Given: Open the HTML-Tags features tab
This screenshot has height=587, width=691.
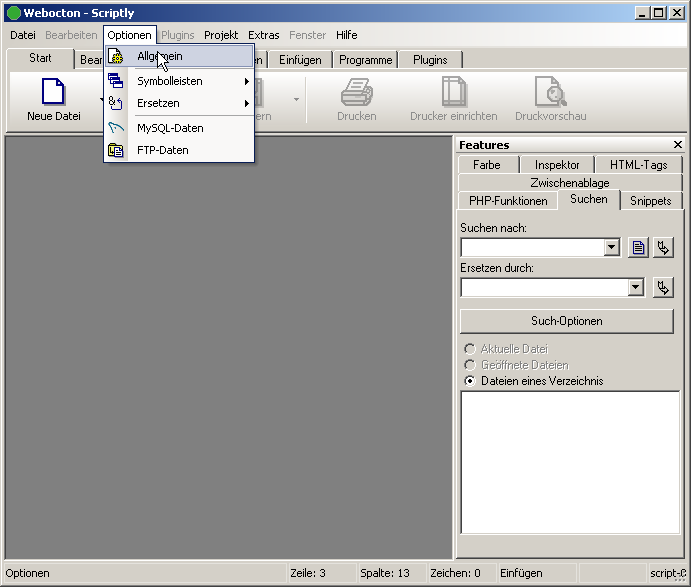Looking at the screenshot, I should pyautogui.click(x=639, y=165).
